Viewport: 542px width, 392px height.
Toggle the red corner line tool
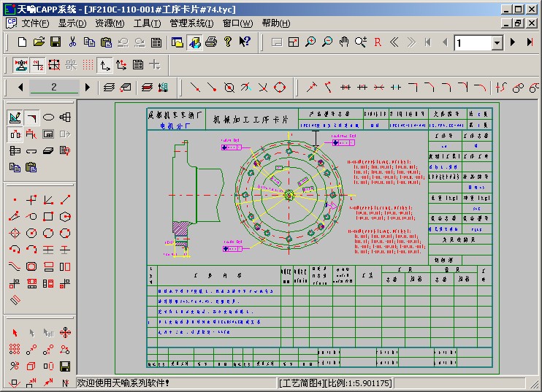31,118
